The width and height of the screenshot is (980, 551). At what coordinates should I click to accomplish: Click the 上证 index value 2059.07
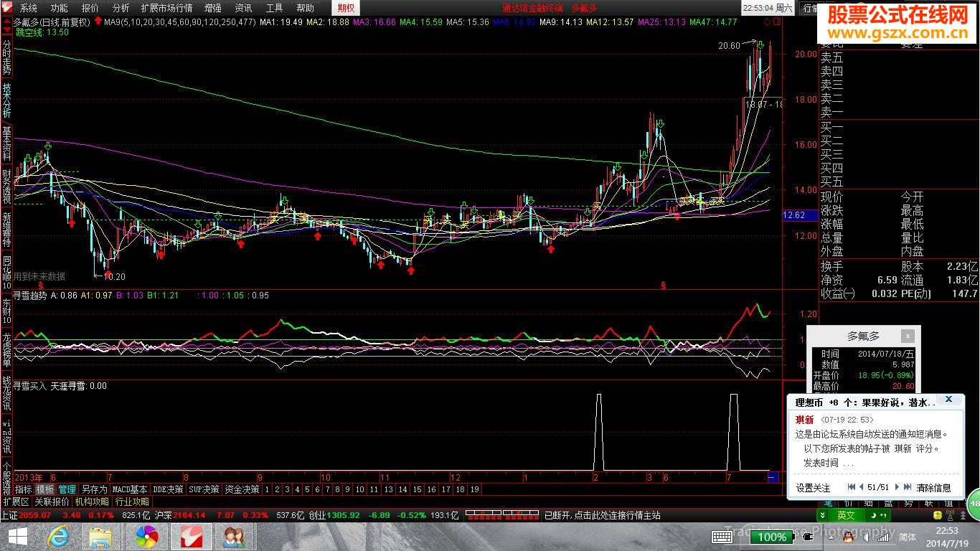point(35,515)
